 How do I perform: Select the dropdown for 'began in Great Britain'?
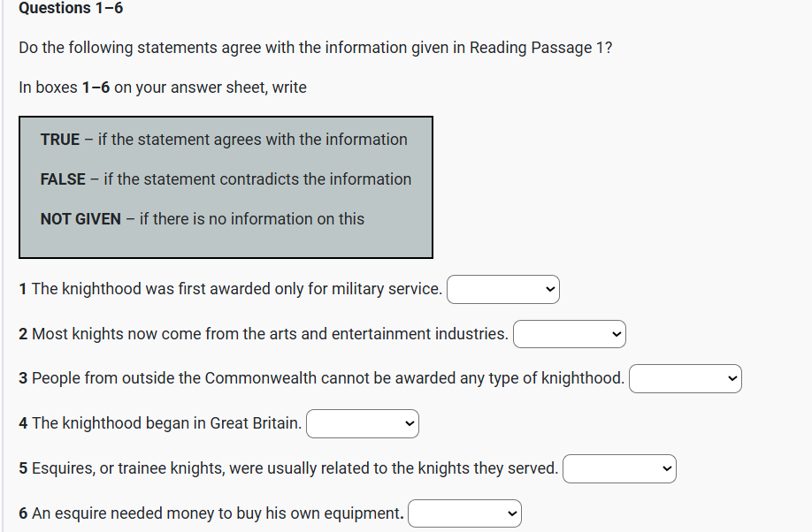point(363,423)
